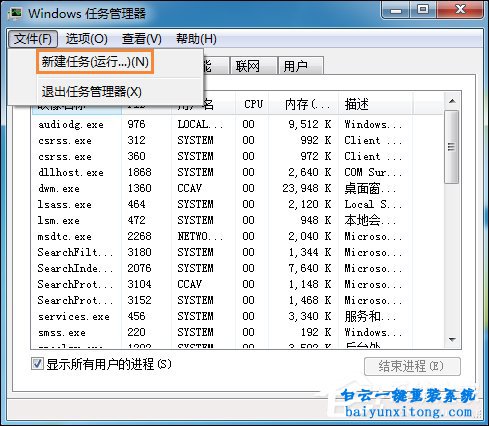489x426 pixels.
Task: Click description Local S... of lsass.exe
Action: pyautogui.click(x=373, y=204)
